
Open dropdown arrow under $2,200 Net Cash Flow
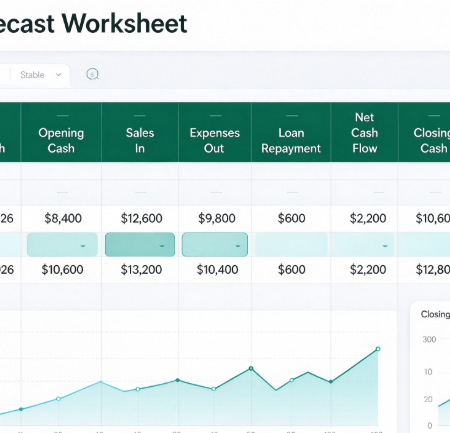pyautogui.click(x=385, y=246)
